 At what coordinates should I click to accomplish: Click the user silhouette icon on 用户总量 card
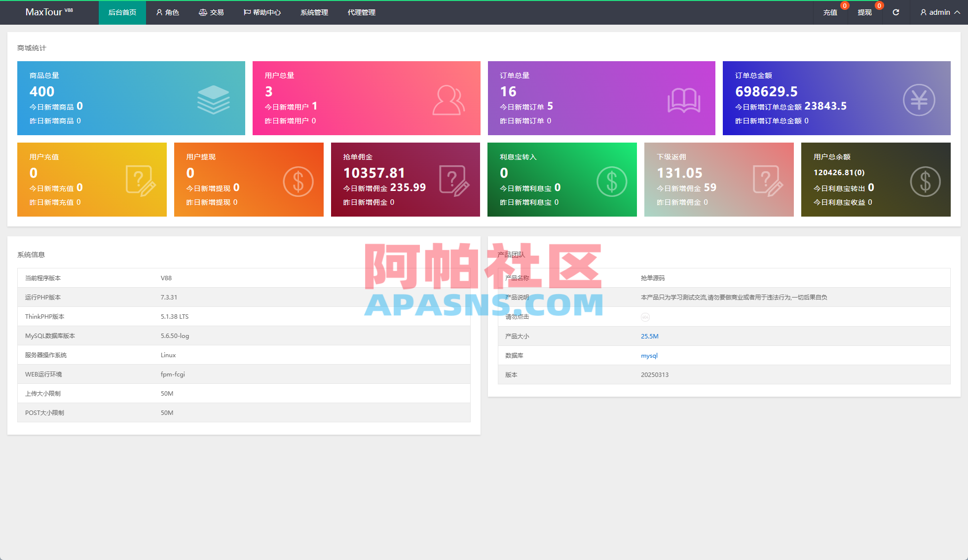[x=447, y=99]
